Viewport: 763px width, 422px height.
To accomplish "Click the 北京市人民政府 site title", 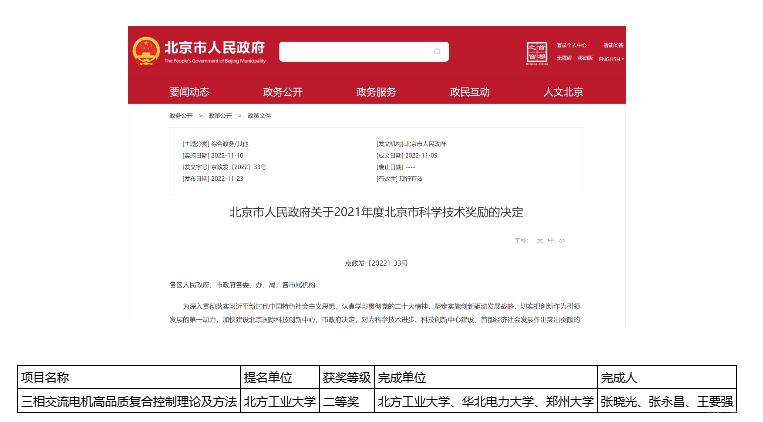I will [x=215, y=48].
